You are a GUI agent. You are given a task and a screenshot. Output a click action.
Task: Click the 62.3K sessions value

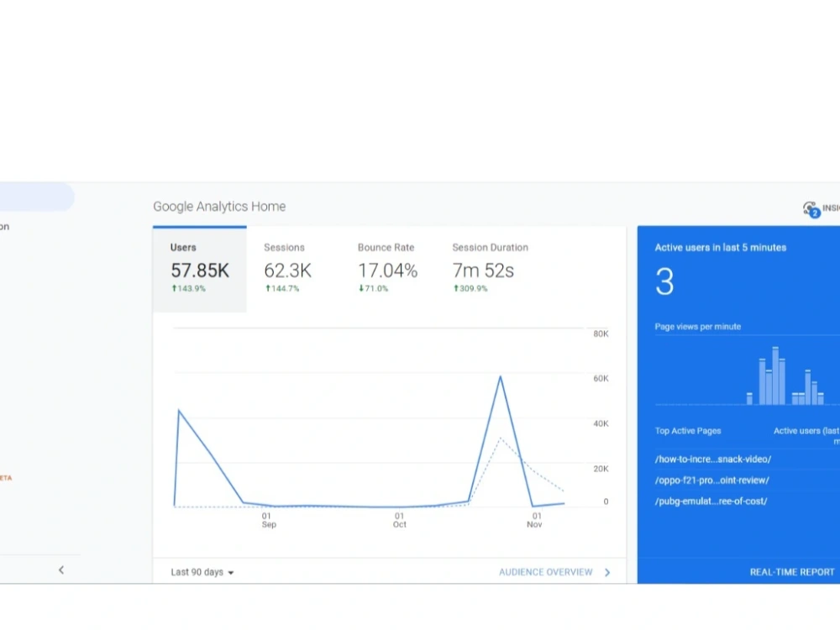[x=287, y=270]
